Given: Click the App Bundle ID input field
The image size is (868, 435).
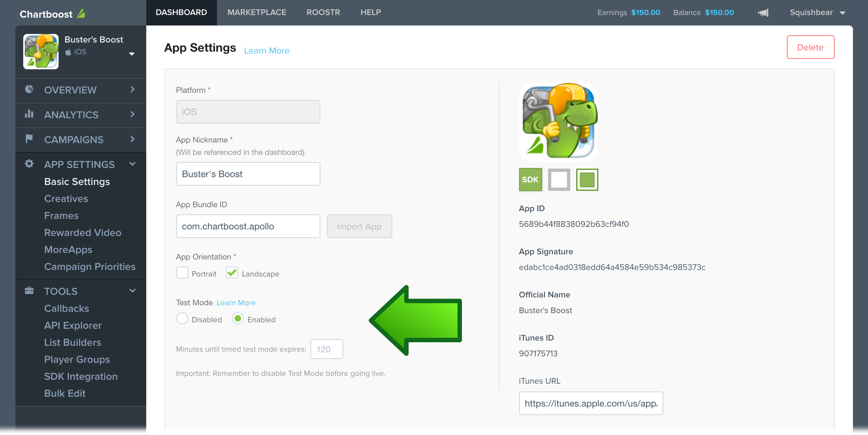Looking at the screenshot, I should [x=248, y=226].
